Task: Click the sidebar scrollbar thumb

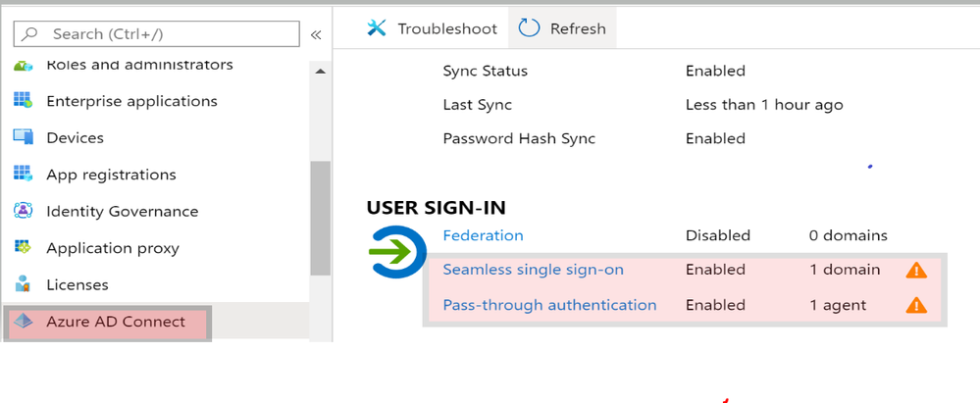Action: (x=320, y=218)
